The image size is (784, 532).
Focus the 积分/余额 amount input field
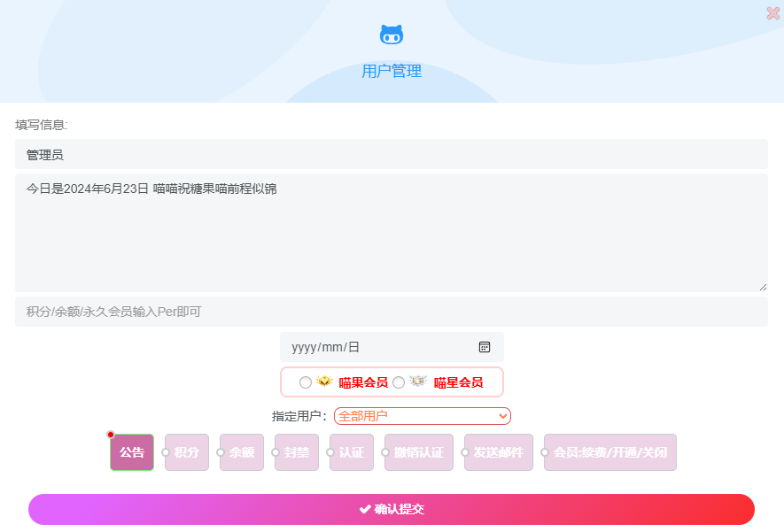[392, 312]
